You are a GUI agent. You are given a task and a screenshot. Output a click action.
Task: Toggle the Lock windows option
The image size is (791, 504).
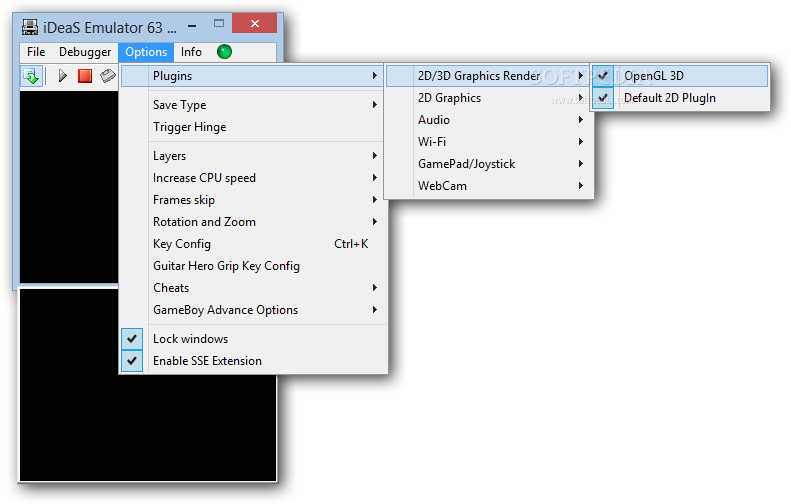tap(252, 339)
